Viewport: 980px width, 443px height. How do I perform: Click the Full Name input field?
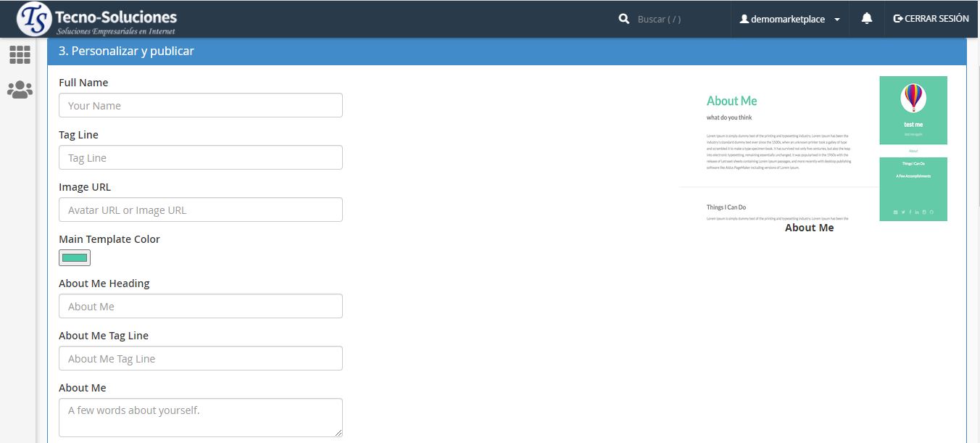tap(200, 106)
